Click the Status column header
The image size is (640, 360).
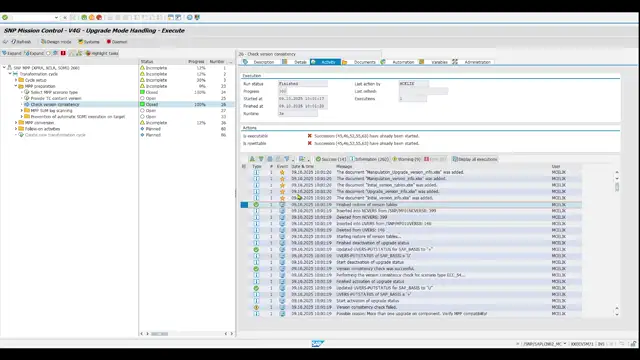pos(147,62)
